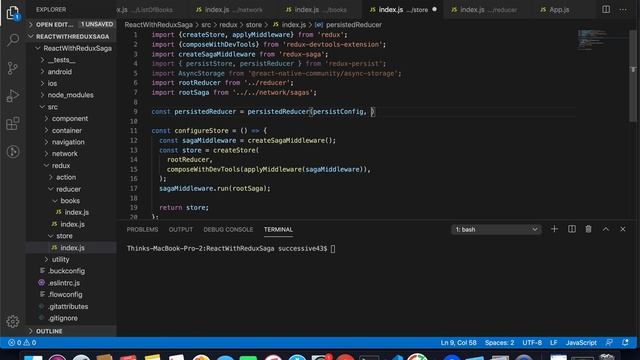Click the errors count in status bar
The image size is (640, 360).
(15, 343)
